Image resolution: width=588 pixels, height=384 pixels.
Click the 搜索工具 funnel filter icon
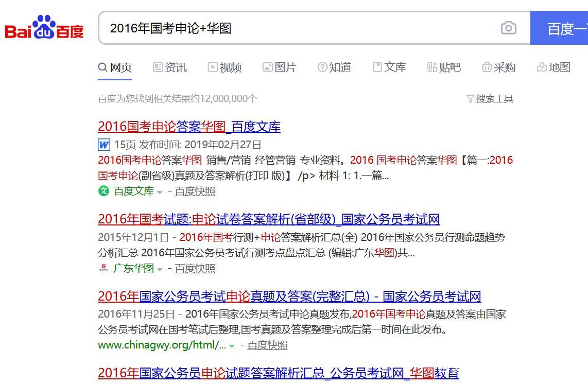[x=471, y=98]
